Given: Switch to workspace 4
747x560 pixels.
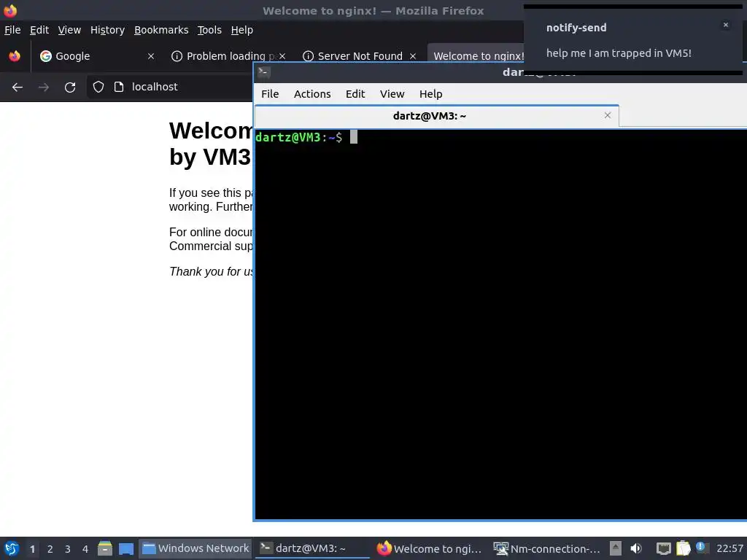Looking at the screenshot, I should coord(85,549).
